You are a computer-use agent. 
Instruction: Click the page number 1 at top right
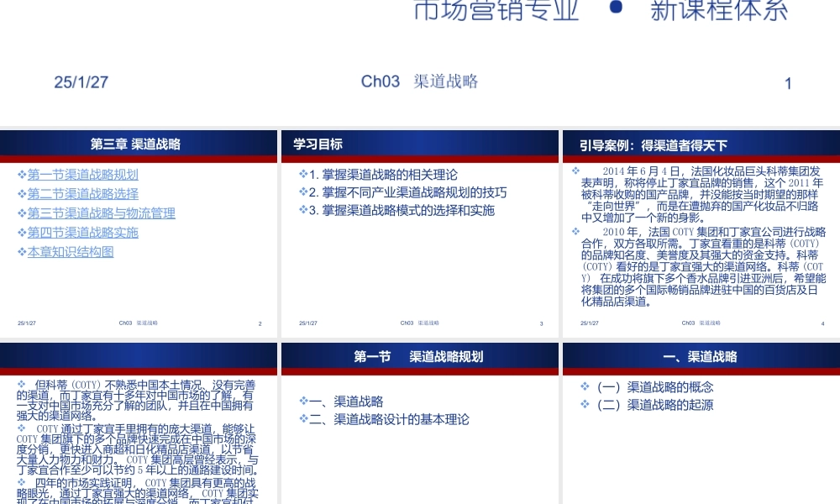tap(787, 83)
